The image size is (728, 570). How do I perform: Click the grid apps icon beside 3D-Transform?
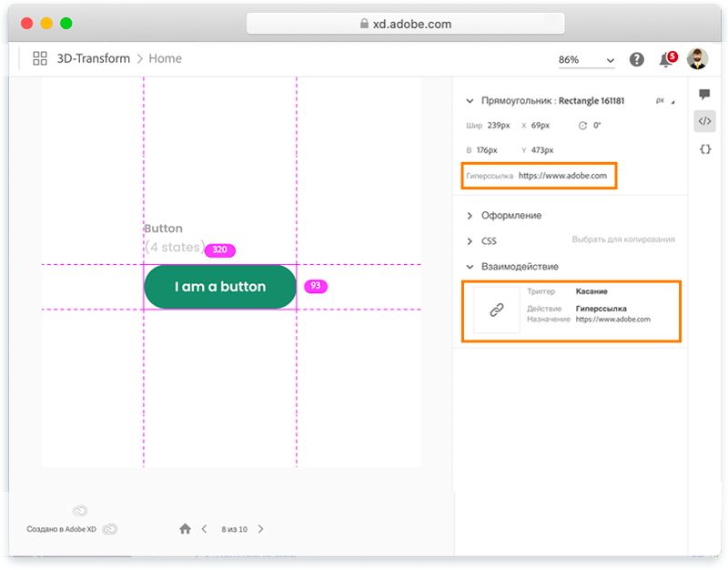pos(40,58)
